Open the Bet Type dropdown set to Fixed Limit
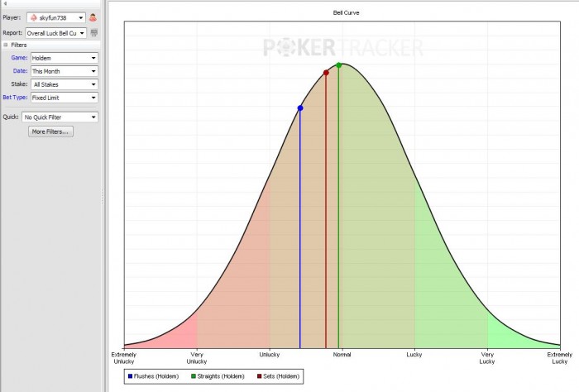 [65, 98]
